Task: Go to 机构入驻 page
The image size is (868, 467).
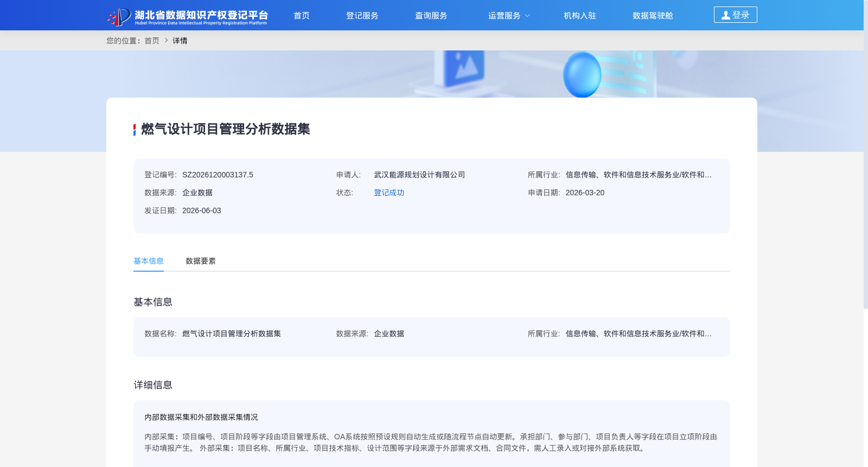Action: pyautogui.click(x=580, y=16)
